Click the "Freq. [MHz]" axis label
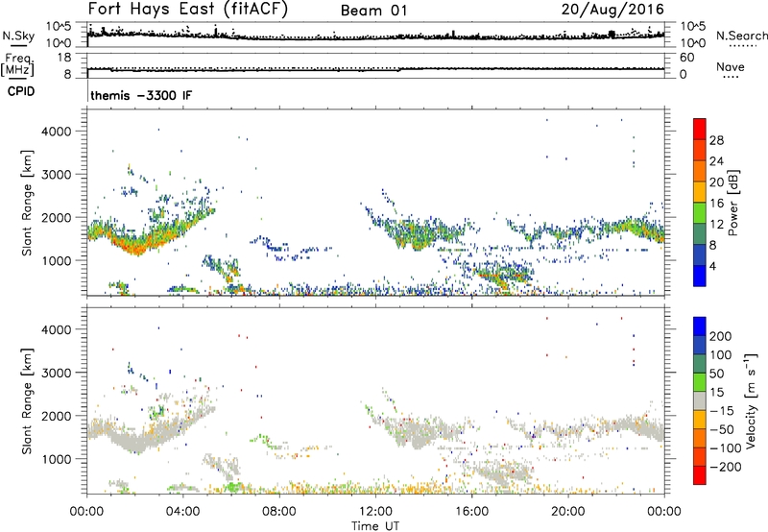 coord(17,64)
